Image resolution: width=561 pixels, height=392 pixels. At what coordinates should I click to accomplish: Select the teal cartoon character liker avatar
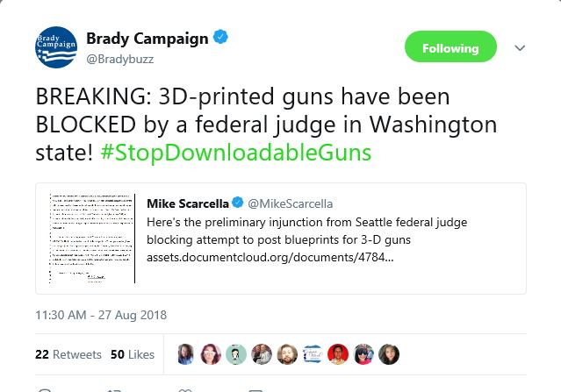click(x=236, y=354)
